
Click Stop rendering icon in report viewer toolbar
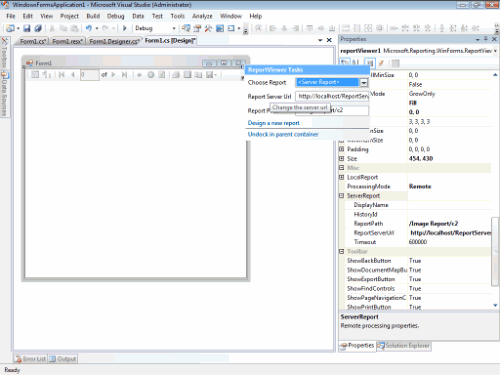(x=151, y=75)
